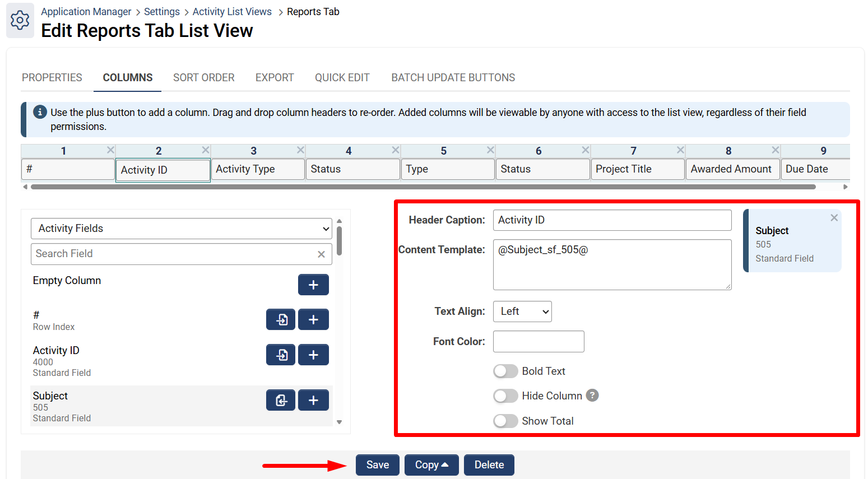Remove column 2 with its X icon

coord(206,150)
